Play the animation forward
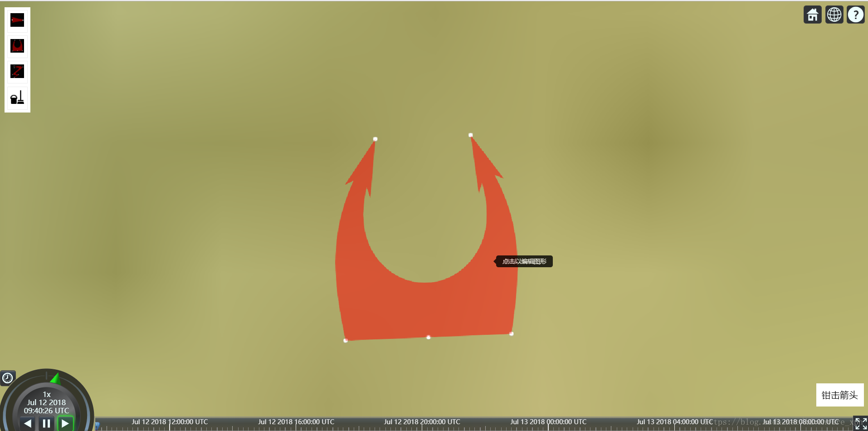Viewport: 868px width, 431px height. (65, 423)
